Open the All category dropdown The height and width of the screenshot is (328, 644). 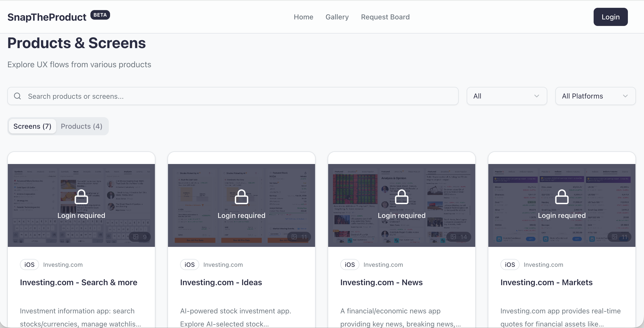[x=506, y=96]
